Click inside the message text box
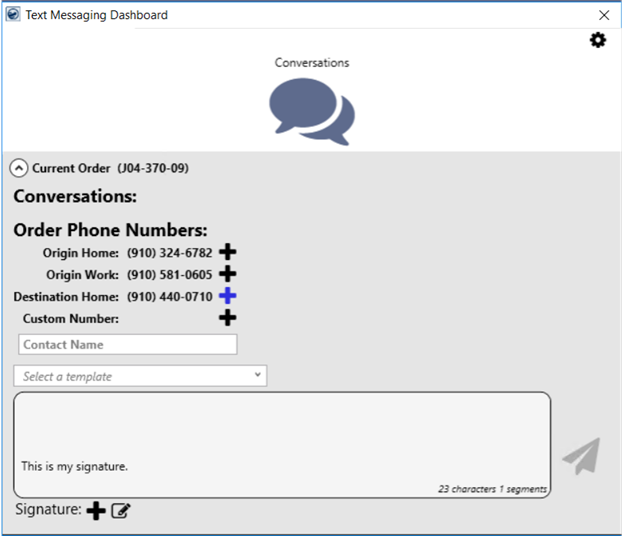Screen dimensions: 624x536 (x=281, y=430)
